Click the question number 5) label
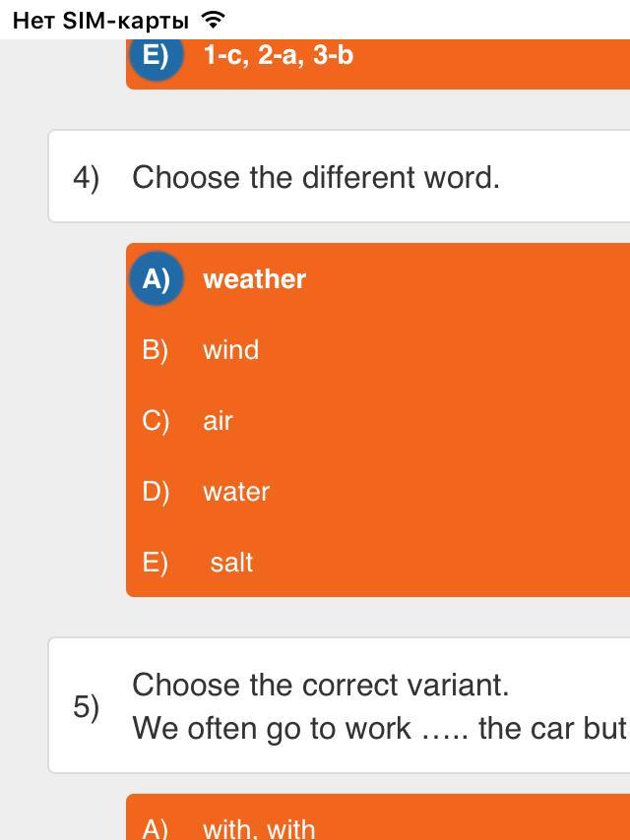 [87, 706]
